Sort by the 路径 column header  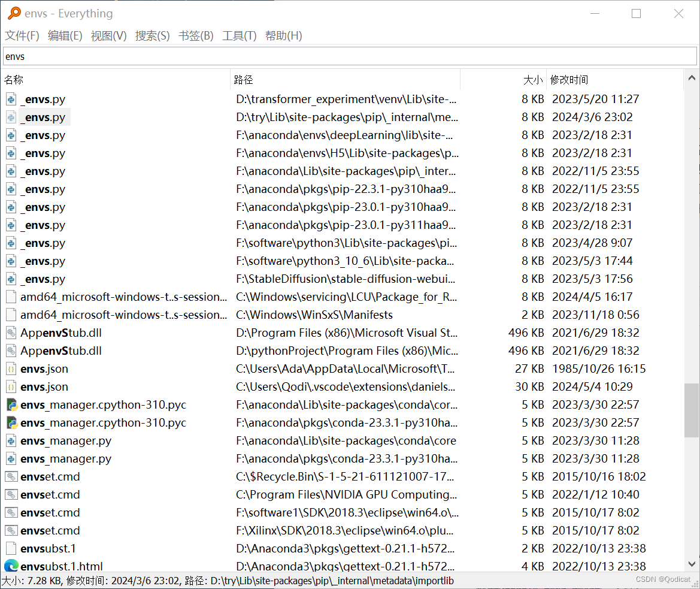[346, 80]
